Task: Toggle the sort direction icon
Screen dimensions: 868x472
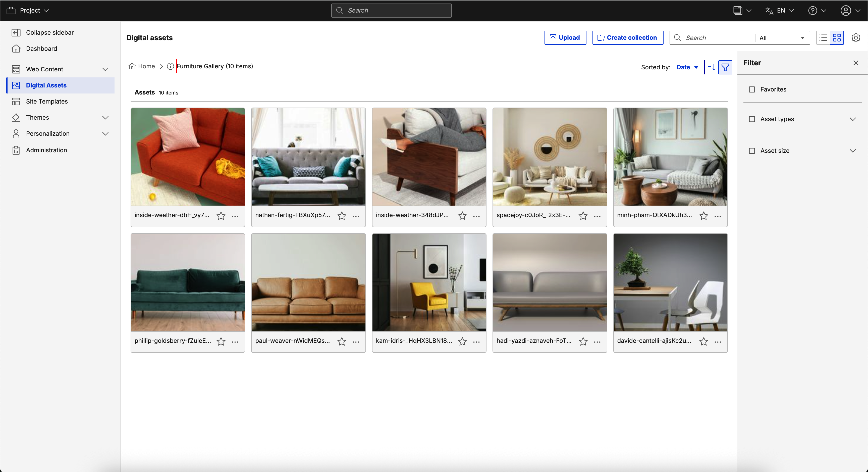Action: [x=711, y=67]
